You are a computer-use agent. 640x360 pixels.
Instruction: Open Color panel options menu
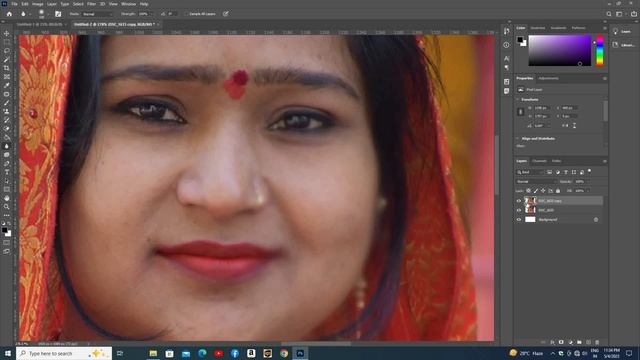[604, 28]
